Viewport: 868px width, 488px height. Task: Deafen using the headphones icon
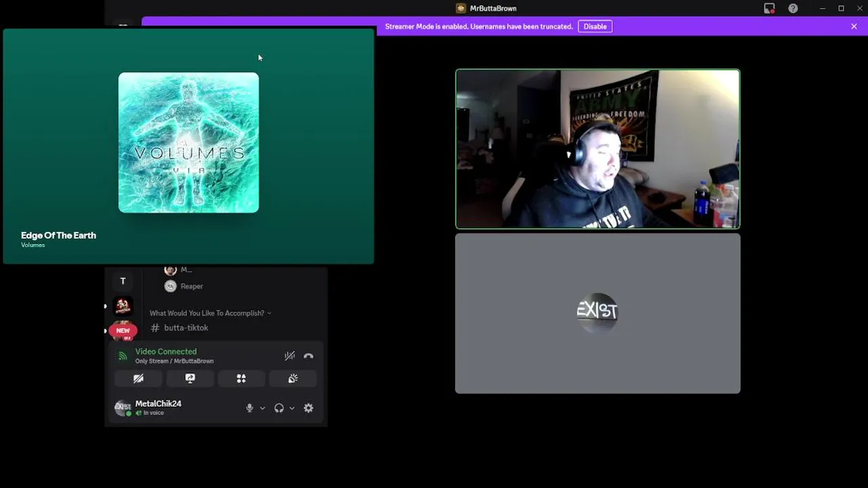[x=279, y=408]
